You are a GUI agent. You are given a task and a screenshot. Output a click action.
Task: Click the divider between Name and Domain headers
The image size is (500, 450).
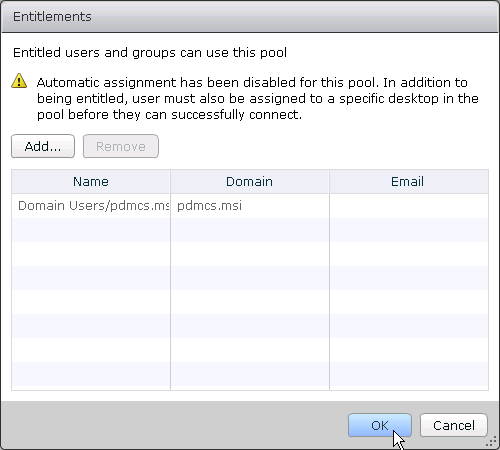pyautogui.click(x=170, y=182)
